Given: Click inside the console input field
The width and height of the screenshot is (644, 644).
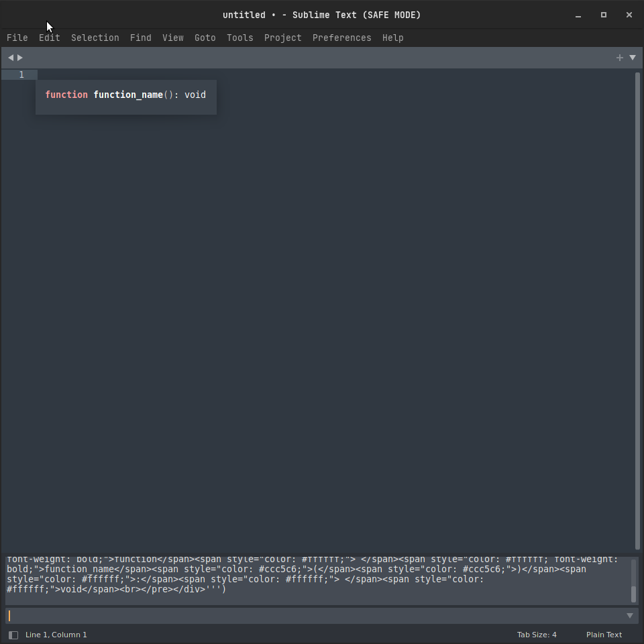Looking at the screenshot, I should pyautogui.click(x=268, y=615).
